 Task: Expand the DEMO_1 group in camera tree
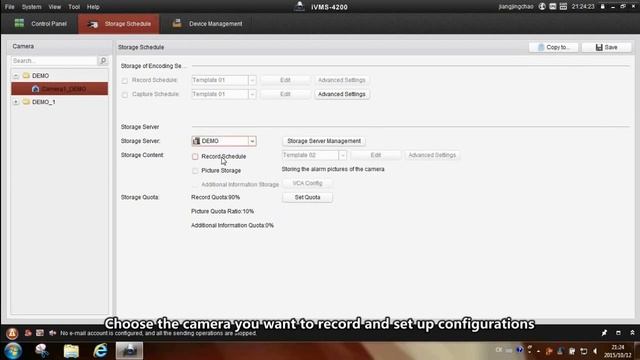[16, 102]
